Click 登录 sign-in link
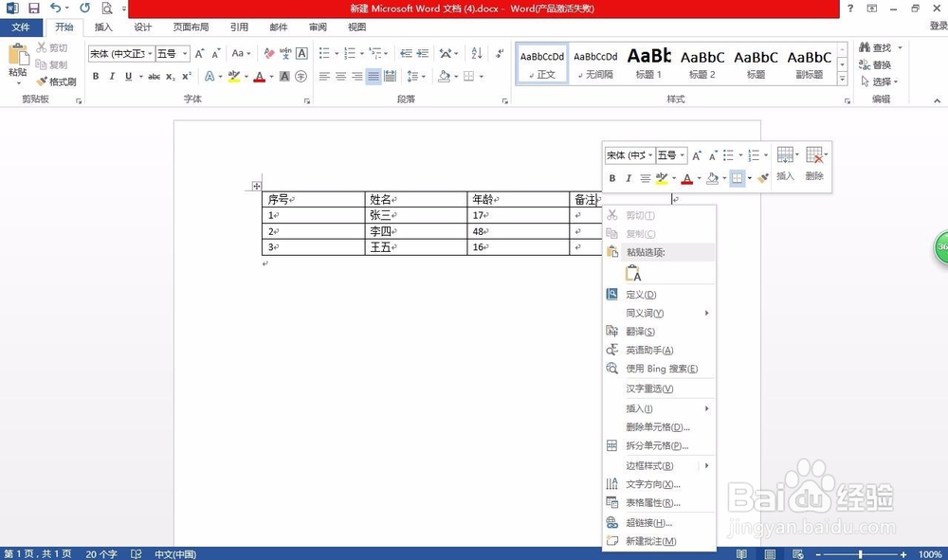The image size is (948, 560). [939, 26]
